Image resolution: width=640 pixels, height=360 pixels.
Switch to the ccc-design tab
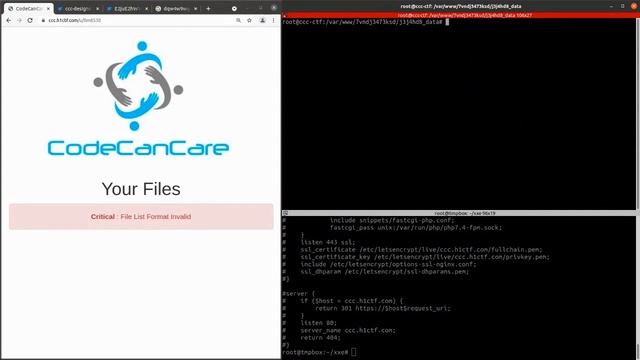[x=77, y=9]
